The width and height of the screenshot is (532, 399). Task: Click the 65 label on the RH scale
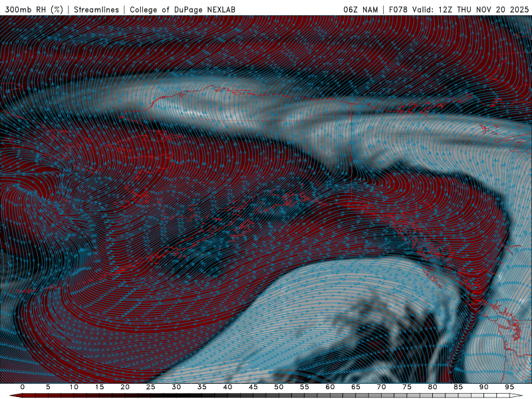[x=356, y=387]
